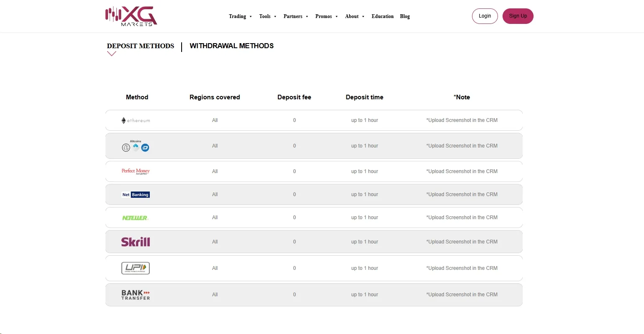Click the Neteller logo
The image size is (644, 334).
[x=136, y=218]
